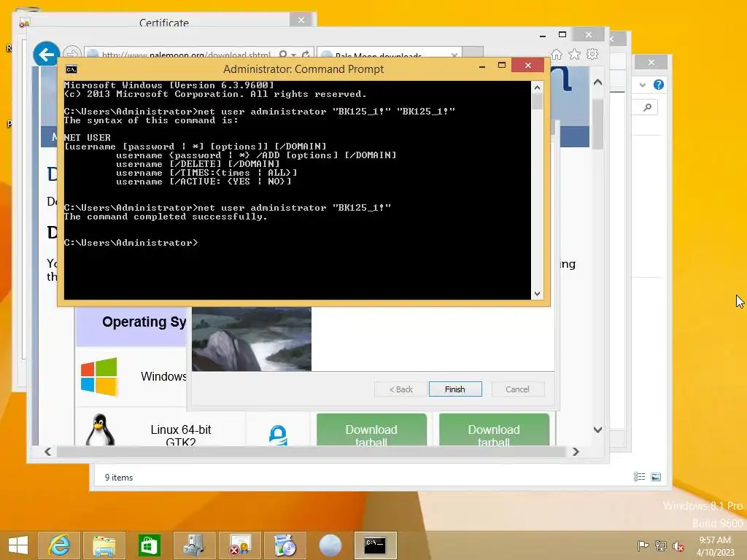Open the network status tray icon

click(x=661, y=545)
